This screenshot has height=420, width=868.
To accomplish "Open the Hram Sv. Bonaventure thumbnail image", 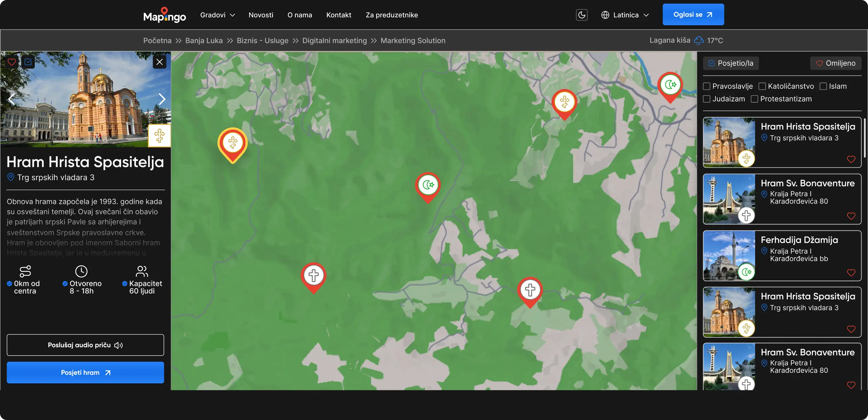I will [729, 199].
